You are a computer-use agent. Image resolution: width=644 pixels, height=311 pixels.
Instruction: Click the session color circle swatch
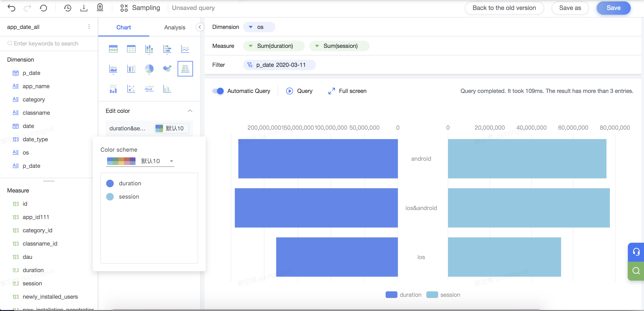click(110, 197)
